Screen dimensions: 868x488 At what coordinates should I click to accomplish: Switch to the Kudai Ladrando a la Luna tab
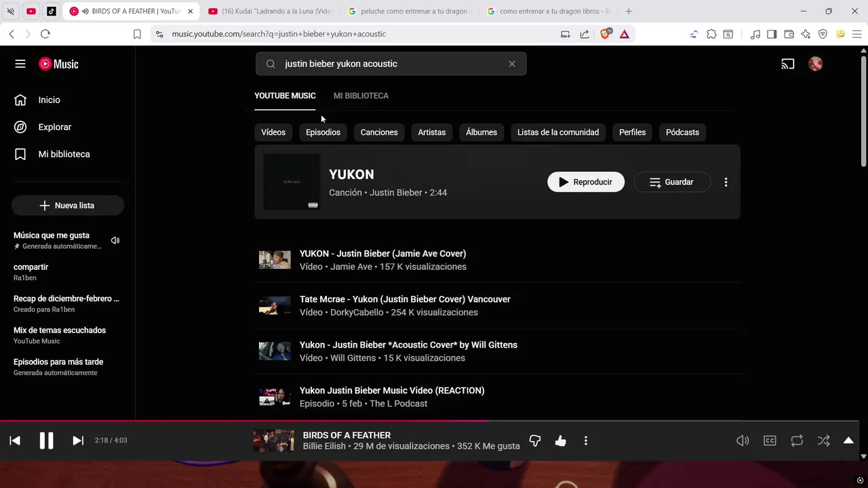(x=270, y=12)
